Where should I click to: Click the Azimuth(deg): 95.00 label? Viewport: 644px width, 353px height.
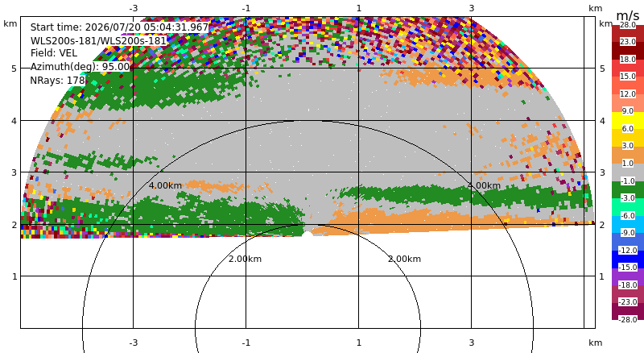[80, 67]
